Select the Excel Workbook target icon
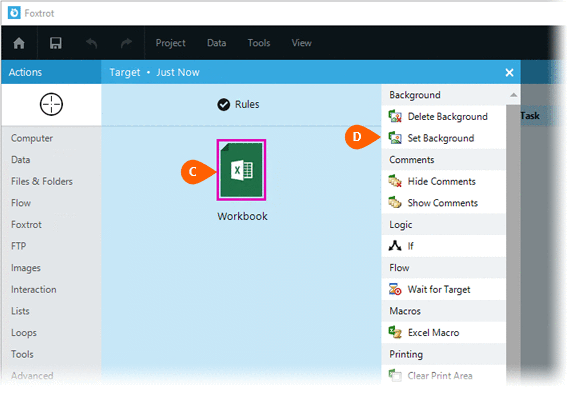The height and width of the screenshot is (404, 582). [x=241, y=170]
